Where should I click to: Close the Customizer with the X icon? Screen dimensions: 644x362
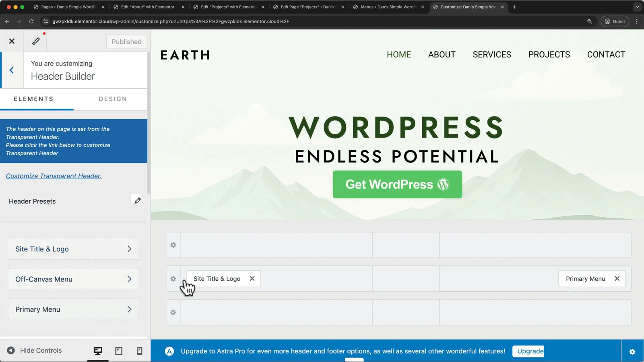[x=12, y=41]
